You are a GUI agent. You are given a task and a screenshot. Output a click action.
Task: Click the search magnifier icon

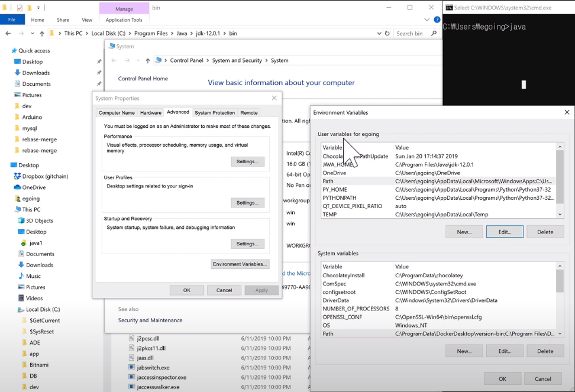pos(434,33)
